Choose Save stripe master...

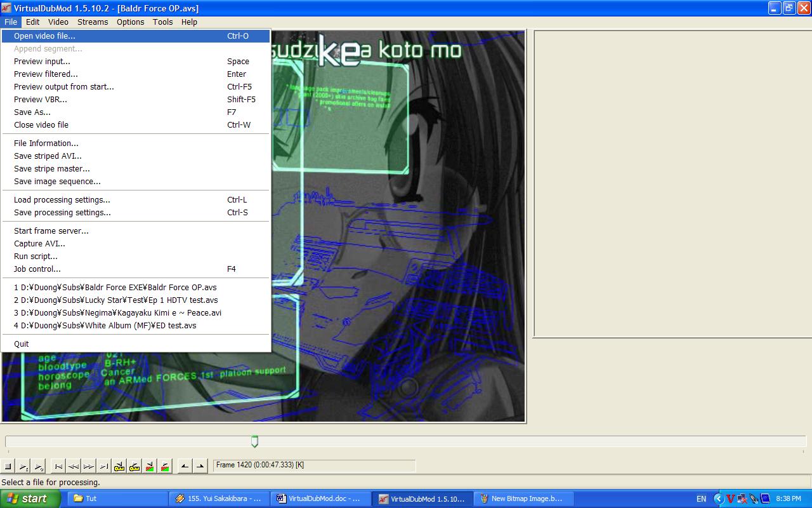click(x=136, y=169)
